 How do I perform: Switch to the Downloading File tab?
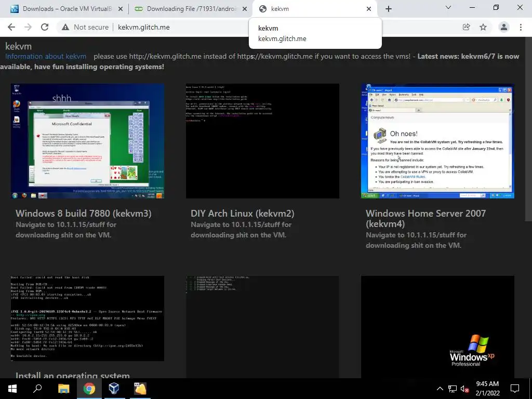[x=185, y=9]
